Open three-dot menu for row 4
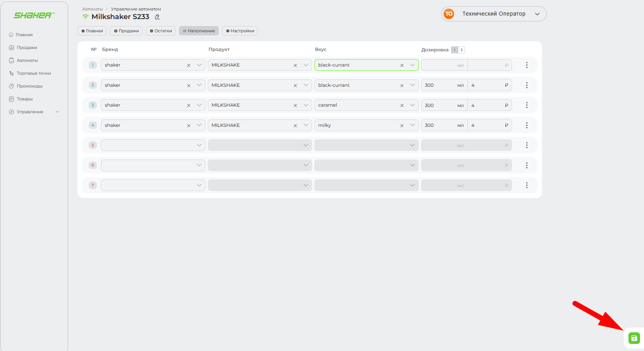The width and height of the screenshot is (644, 351). (x=526, y=125)
